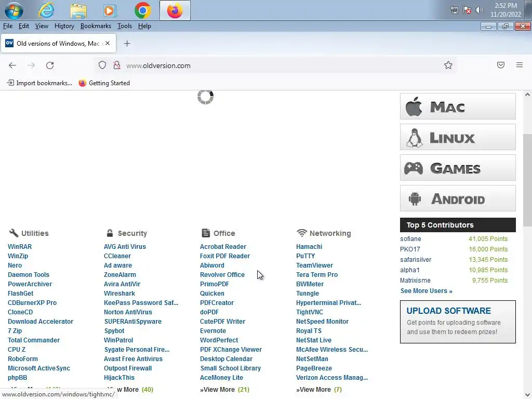532x399 pixels.
Task: Save page to Pocket icon
Action: pos(501,65)
